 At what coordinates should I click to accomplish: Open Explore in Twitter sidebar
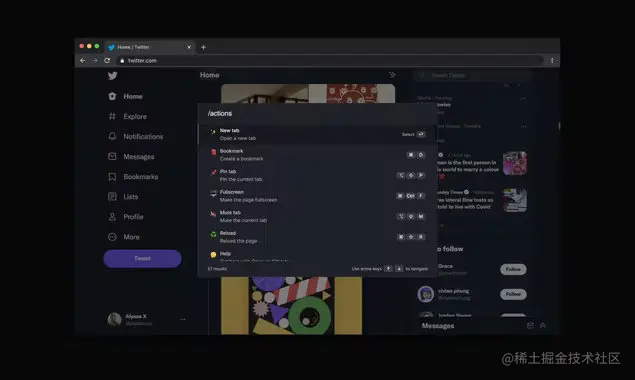(127, 116)
